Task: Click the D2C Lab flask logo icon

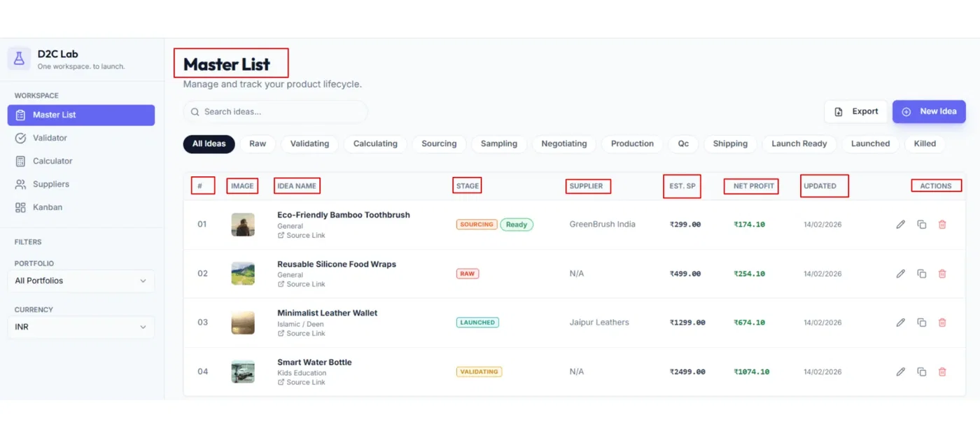Action: (19, 59)
